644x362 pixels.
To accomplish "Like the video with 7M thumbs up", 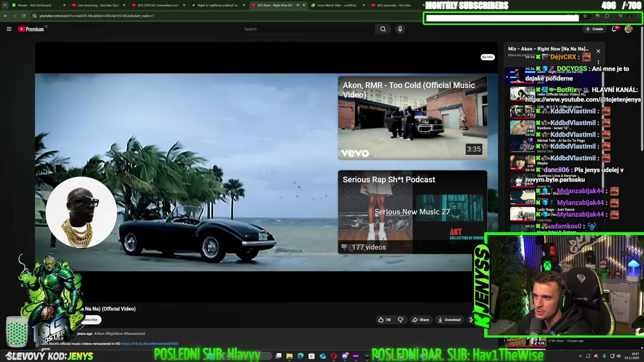I will pyautogui.click(x=384, y=320).
